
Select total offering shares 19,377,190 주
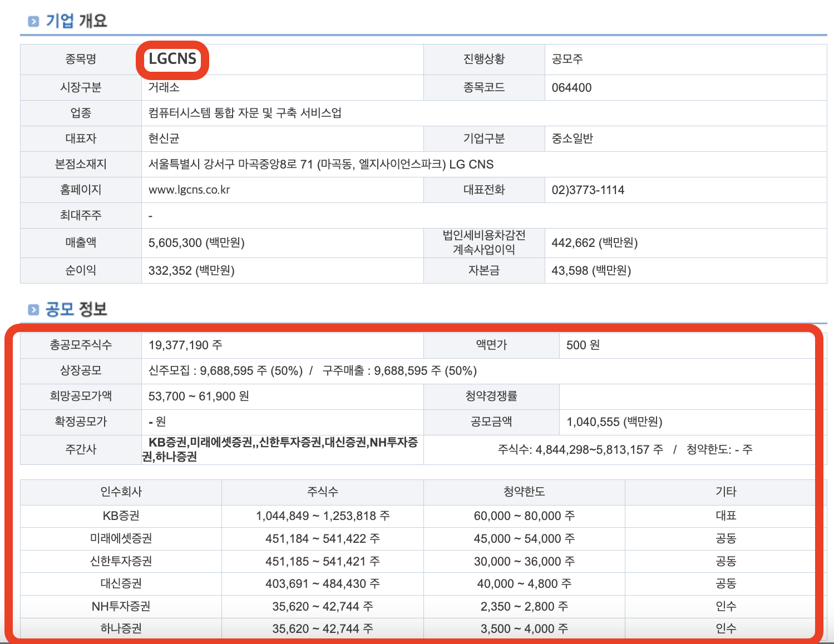[x=185, y=345]
